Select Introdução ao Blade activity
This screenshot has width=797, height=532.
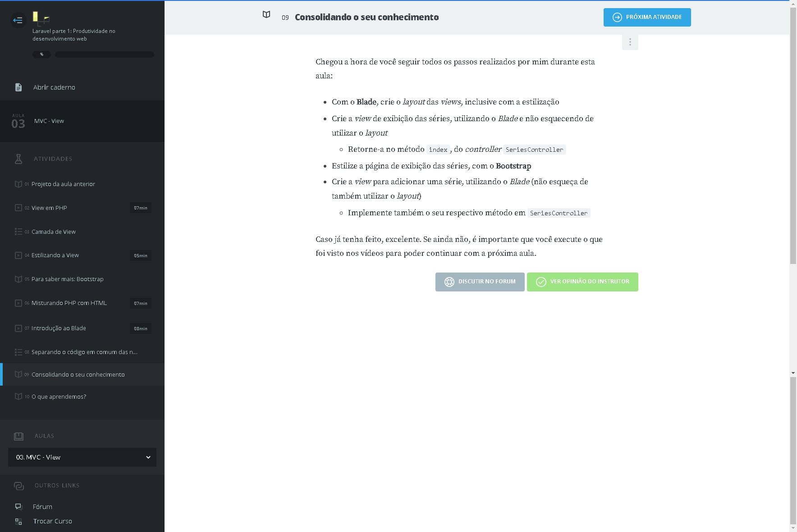(59, 328)
